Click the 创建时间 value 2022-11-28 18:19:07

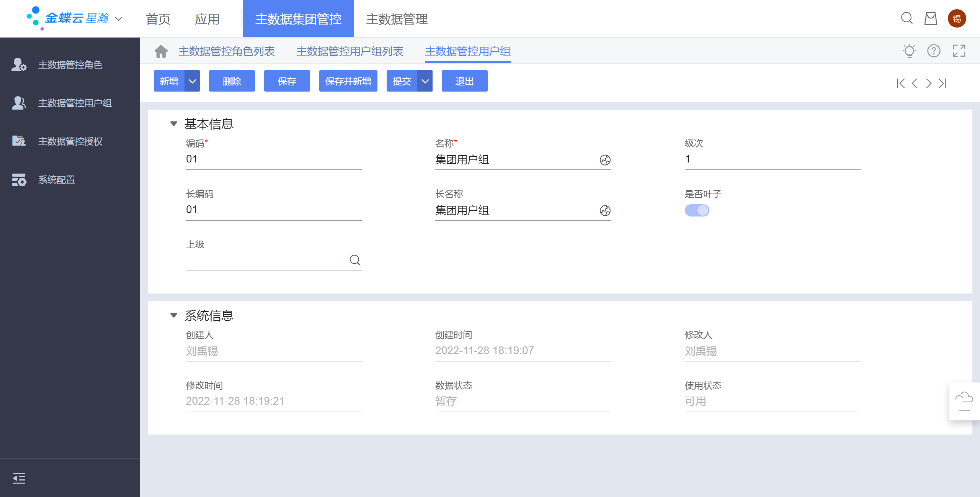tap(485, 351)
